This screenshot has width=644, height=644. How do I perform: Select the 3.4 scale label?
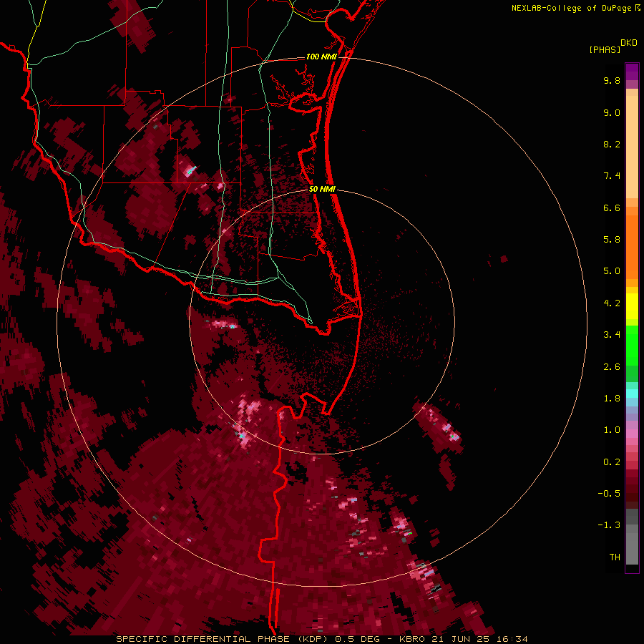(x=612, y=335)
